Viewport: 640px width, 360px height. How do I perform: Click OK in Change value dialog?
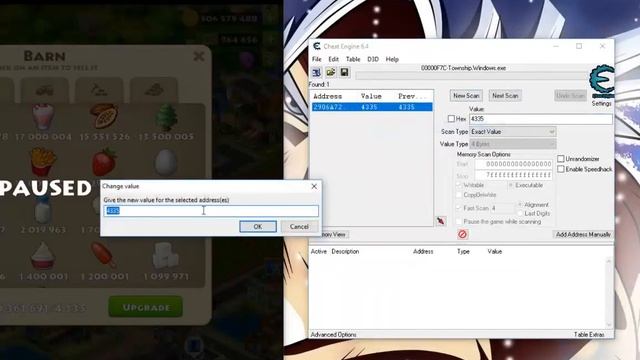coord(258,227)
